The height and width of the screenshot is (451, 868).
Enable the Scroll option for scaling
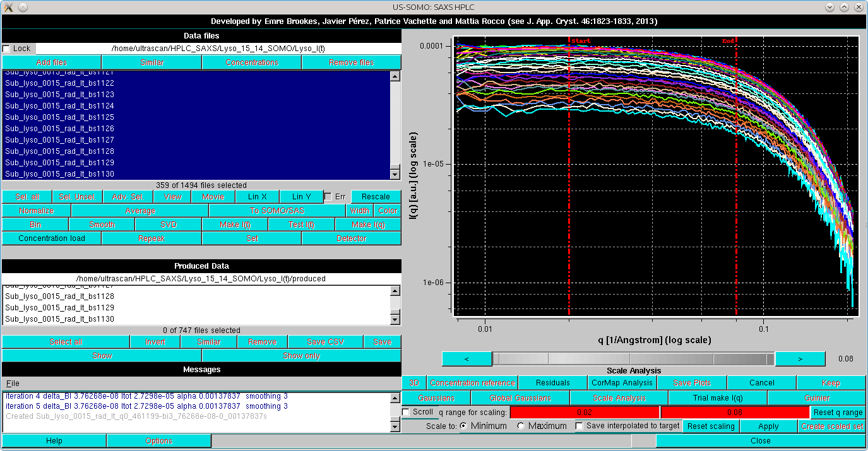coord(405,412)
